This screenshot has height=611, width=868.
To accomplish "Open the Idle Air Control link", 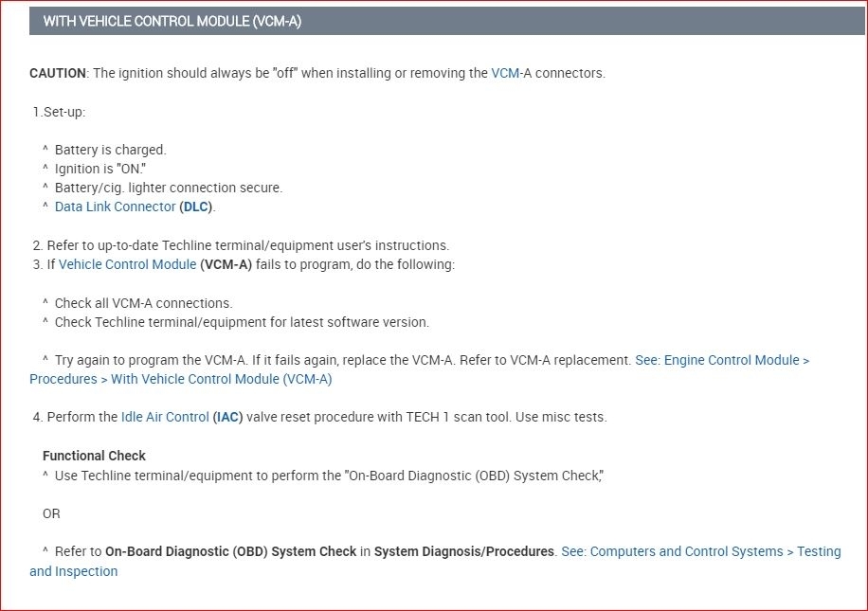I will click(x=165, y=417).
